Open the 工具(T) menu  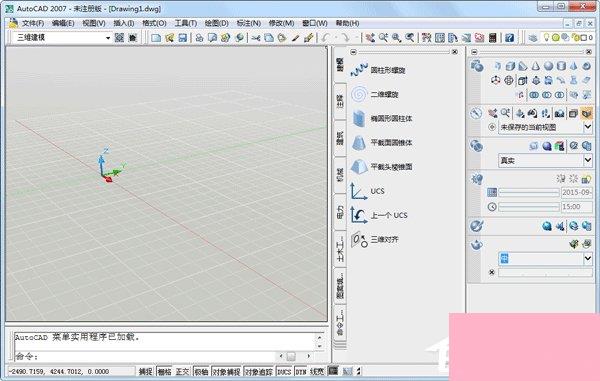186,23
